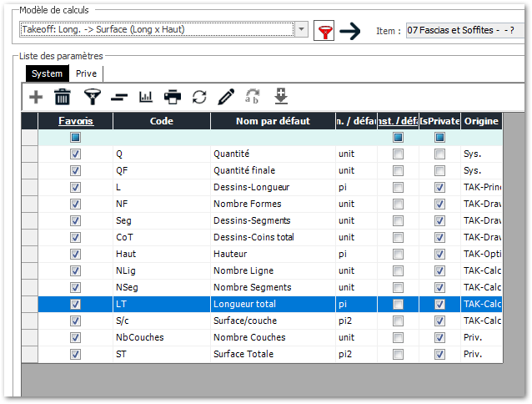Click the IsPrivate filter-row box
The height and width of the screenshot is (404, 532).
(439, 138)
